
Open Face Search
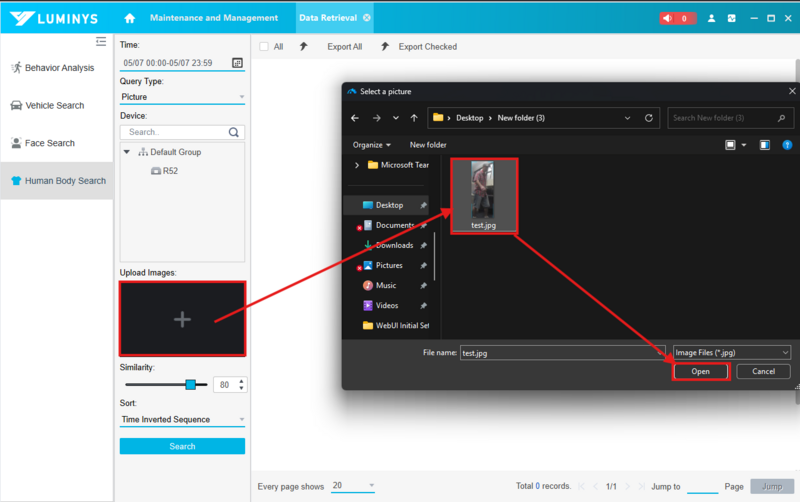pos(43,143)
